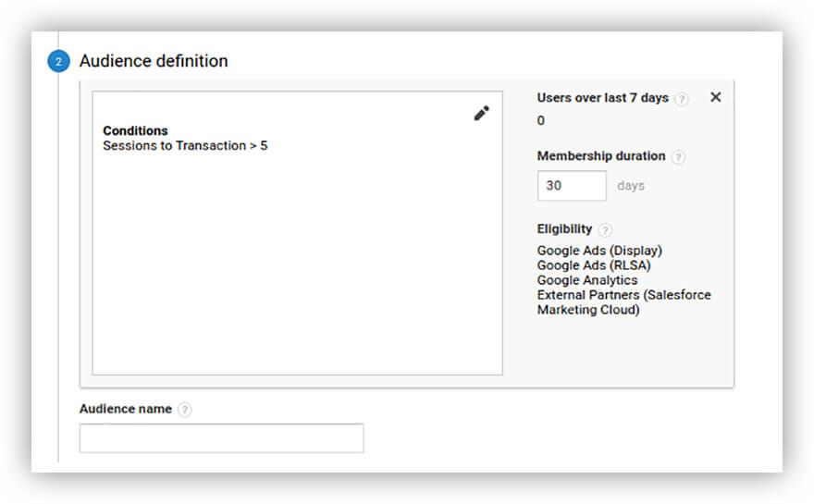
Task: Click the Eligibility help question mark
Action: click(x=605, y=230)
